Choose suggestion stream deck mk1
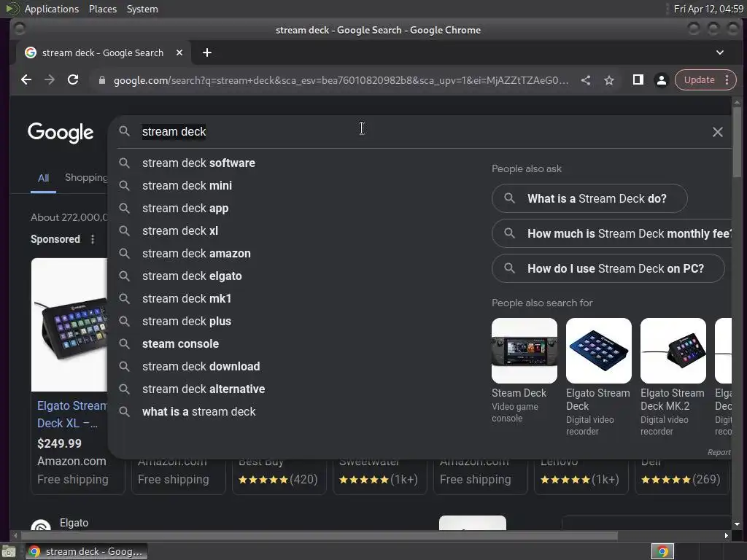 [187, 298]
